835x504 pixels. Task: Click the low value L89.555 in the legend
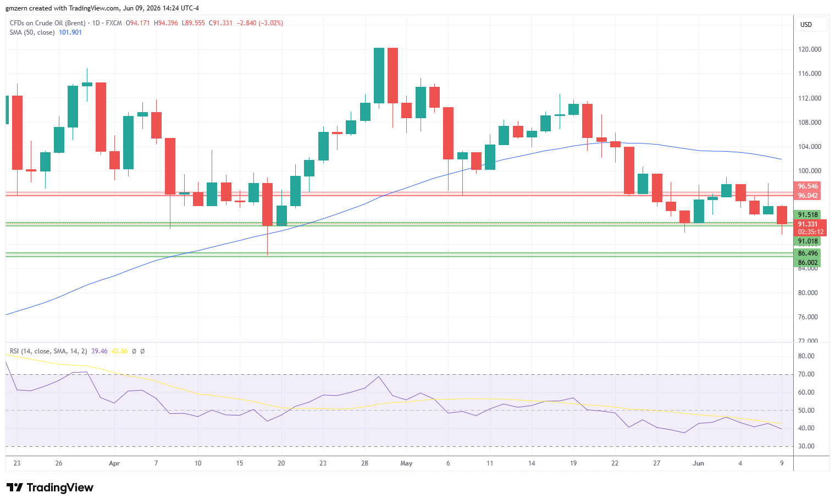point(193,23)
